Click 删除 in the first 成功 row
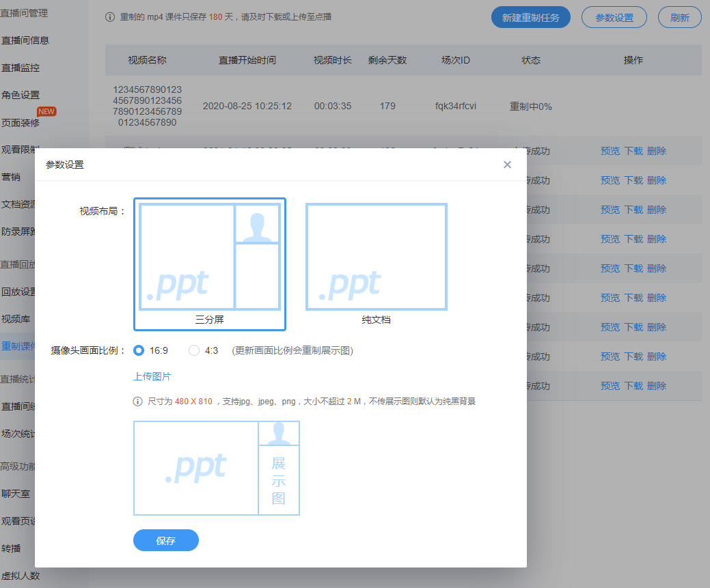The image size is (710, 588). [x=657, y=151]
